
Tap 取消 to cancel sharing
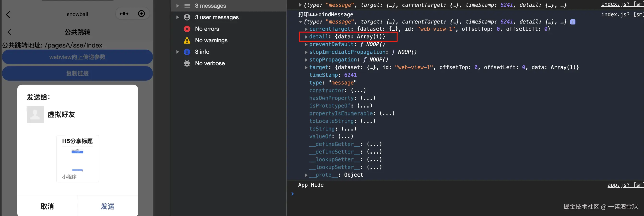(x=47, y=206)
